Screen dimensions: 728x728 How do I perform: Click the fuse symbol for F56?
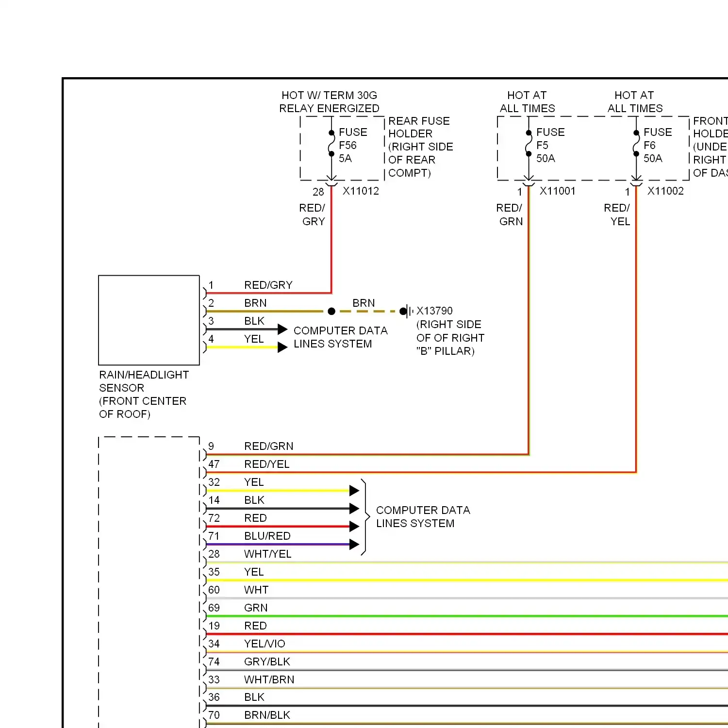(331, 143)
